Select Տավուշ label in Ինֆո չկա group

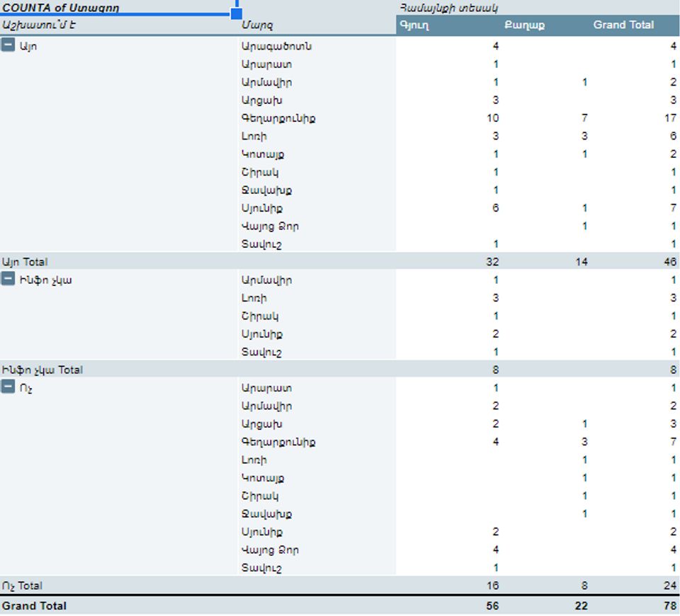261,353
